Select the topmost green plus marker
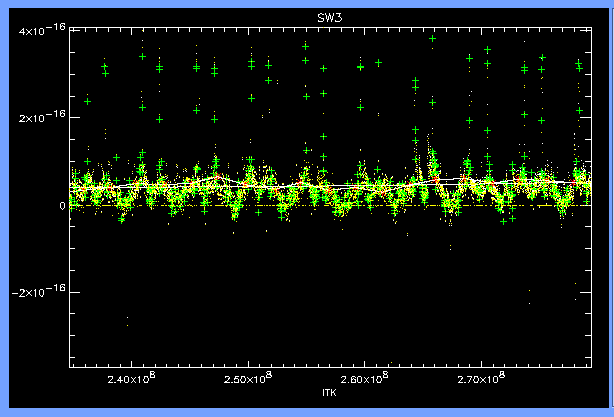Screen dimensions: 614x417 click(433, 39)
